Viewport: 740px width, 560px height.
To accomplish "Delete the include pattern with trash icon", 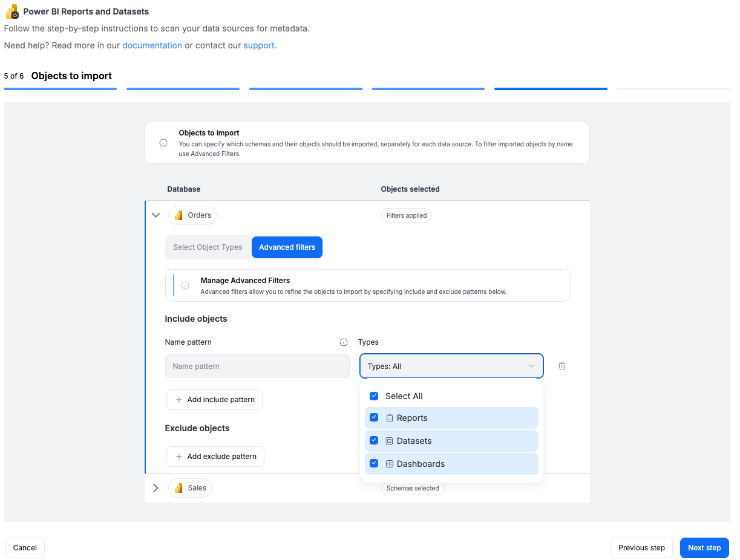I will (x=562, y=366).
